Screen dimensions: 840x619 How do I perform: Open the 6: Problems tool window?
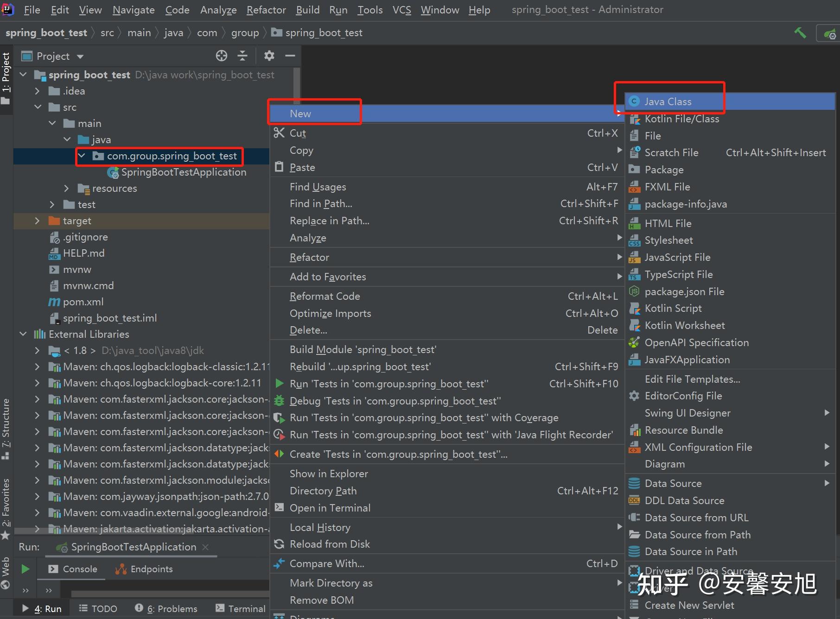pos(166,608)
